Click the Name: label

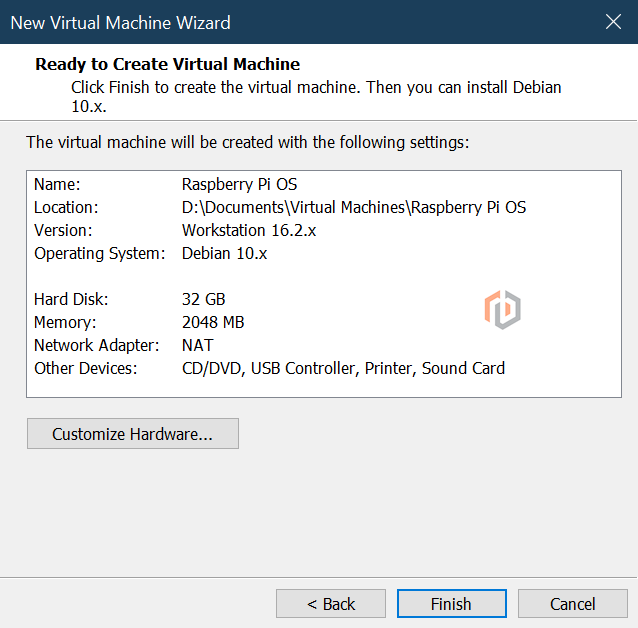pyautogui.click(x=57, y=184)
